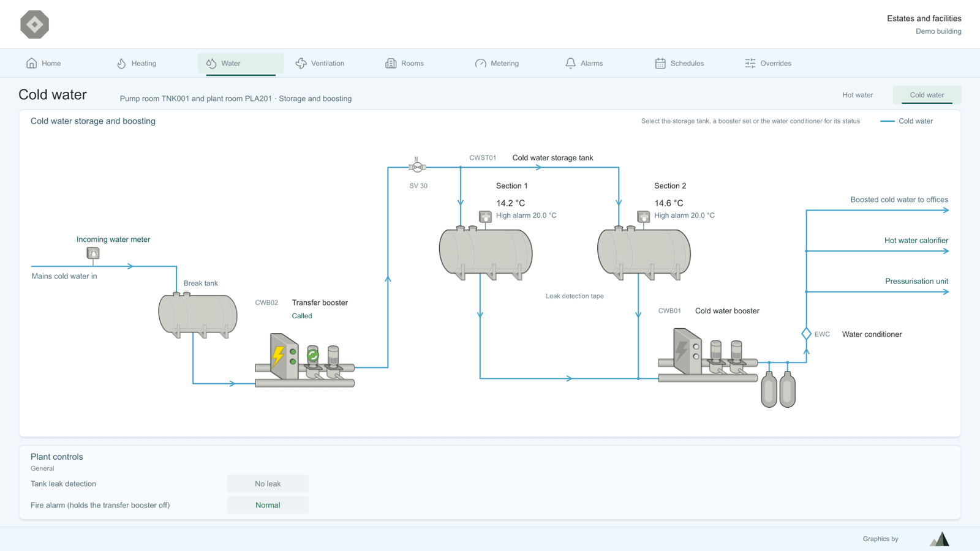The image size is (980, 551).
Task: Select the Cold water view button
Action: click(x=927, y=95)
